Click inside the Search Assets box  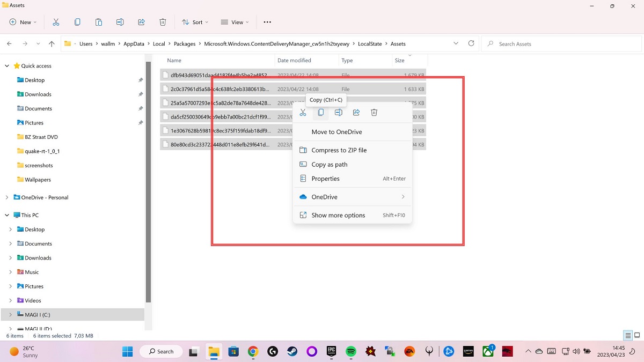click(x=537, y=43)
